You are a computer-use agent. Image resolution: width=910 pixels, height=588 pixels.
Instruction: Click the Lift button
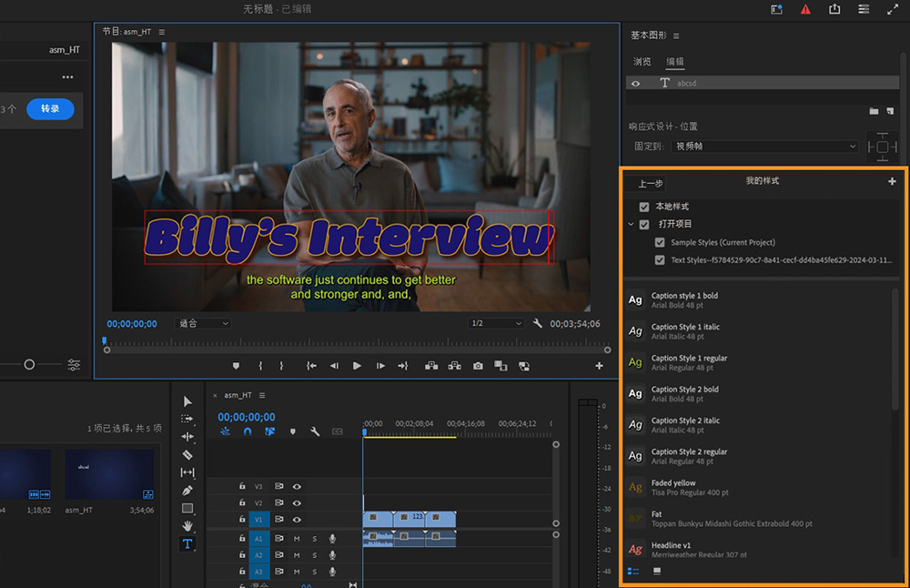(x=431, y=366)
